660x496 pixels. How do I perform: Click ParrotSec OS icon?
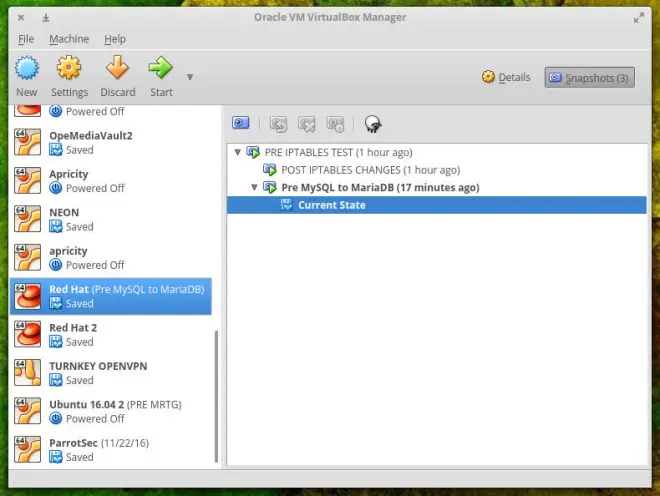[27, 450]
